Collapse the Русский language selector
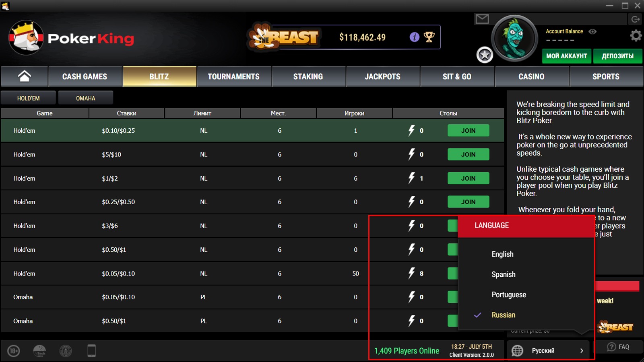644x362 pixels. pos(548,351)
